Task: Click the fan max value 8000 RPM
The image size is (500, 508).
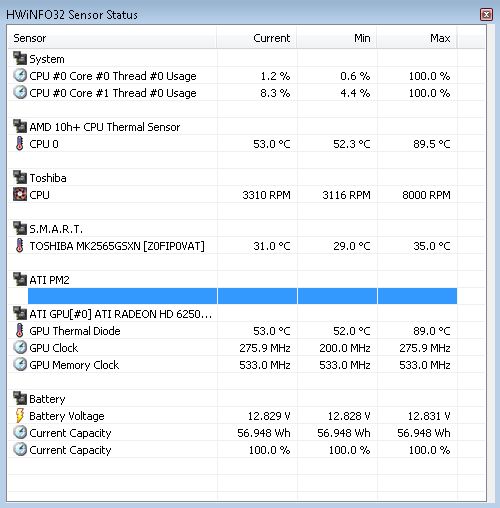Action: coord(426,195)
